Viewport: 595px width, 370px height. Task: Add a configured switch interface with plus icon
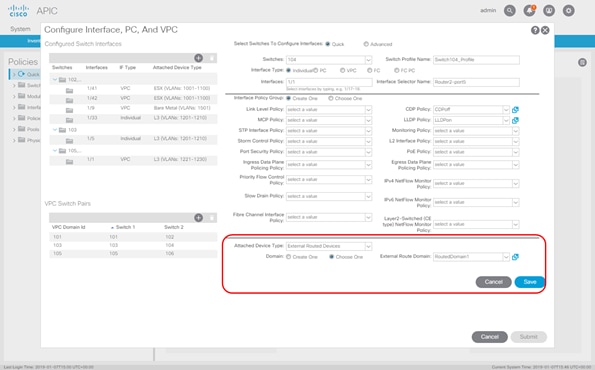tap(198, 58)
